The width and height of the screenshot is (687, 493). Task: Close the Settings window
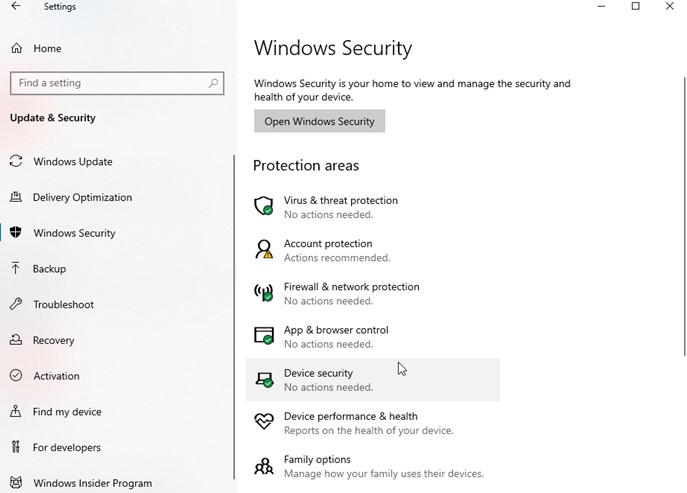pos(669,6)
